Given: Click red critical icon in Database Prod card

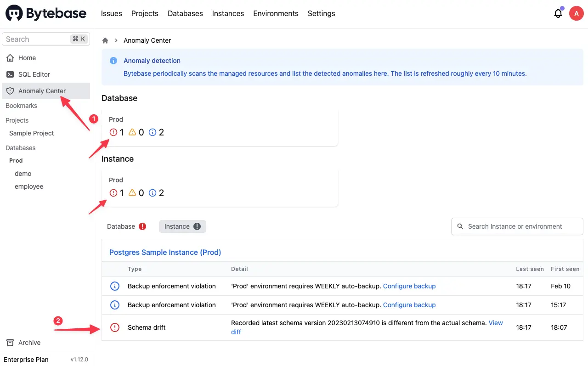Looking at the screenshot, I should pos(113,132).
